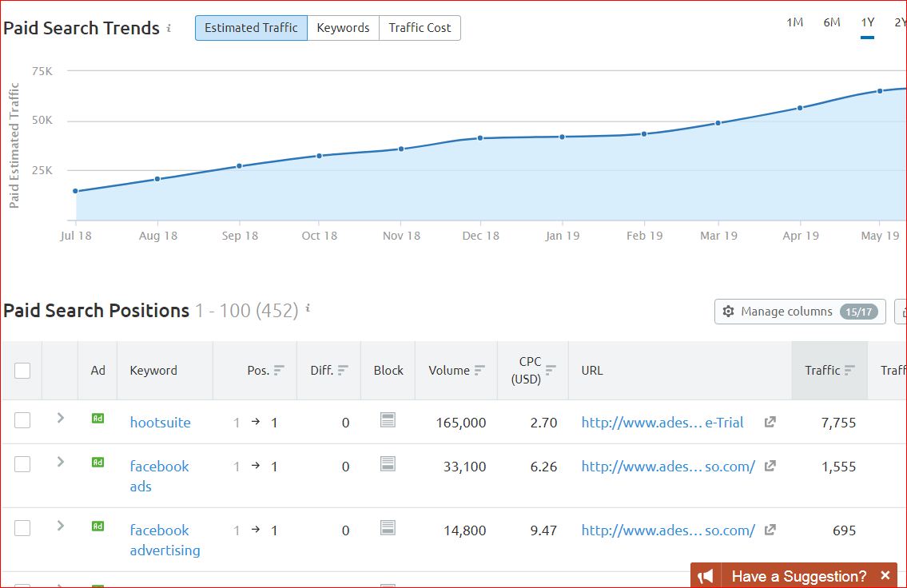
Task: Open URL link ending in e-Trial
Action: (662, 422)
